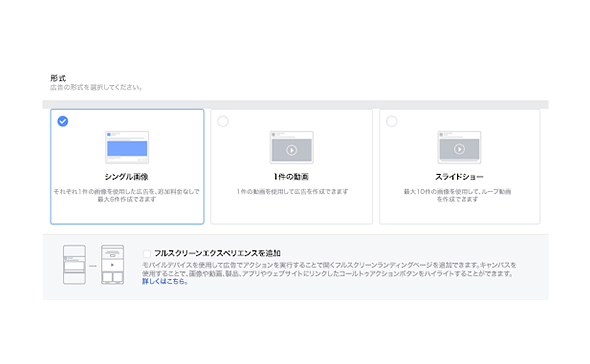Click the 1件の動画 video play illustration

[292, 147]
